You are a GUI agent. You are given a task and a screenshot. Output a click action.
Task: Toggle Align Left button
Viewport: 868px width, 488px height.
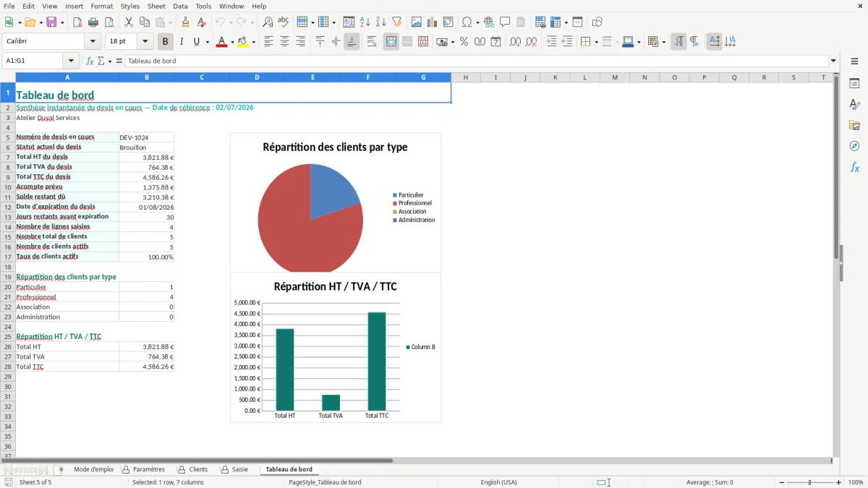click(x=268, y=42)
